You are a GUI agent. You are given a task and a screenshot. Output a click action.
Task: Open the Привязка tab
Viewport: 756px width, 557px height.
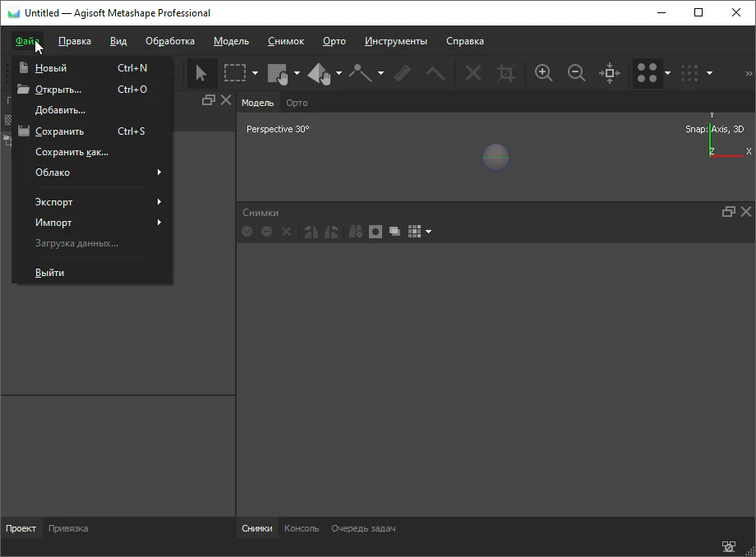68,528
